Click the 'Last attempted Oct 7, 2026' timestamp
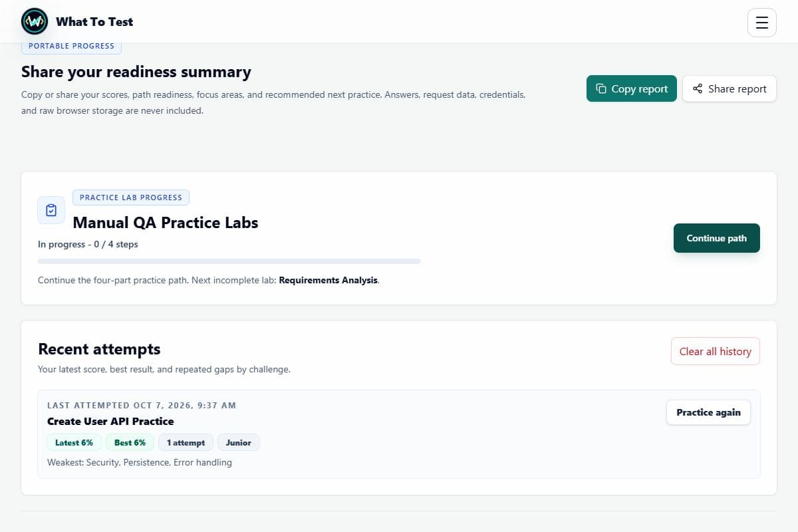The image size is (798, 532). 142,405
